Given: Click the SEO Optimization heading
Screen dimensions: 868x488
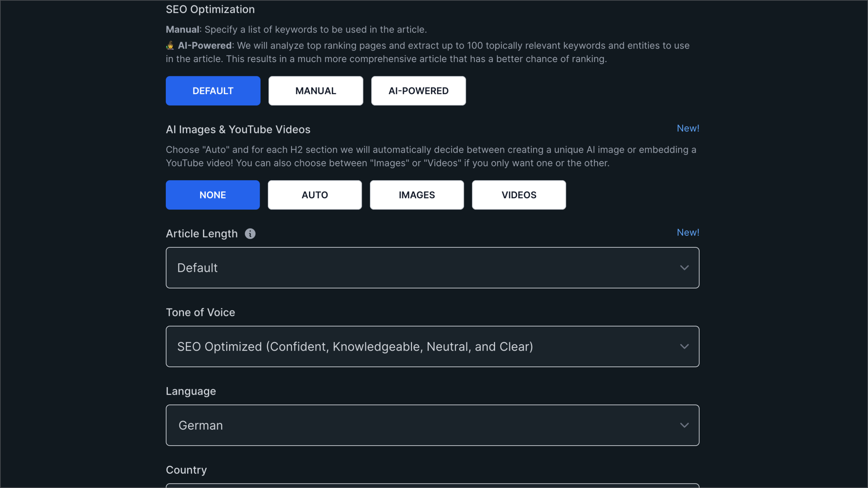Looking at the screenshot, I should point(210,9).
